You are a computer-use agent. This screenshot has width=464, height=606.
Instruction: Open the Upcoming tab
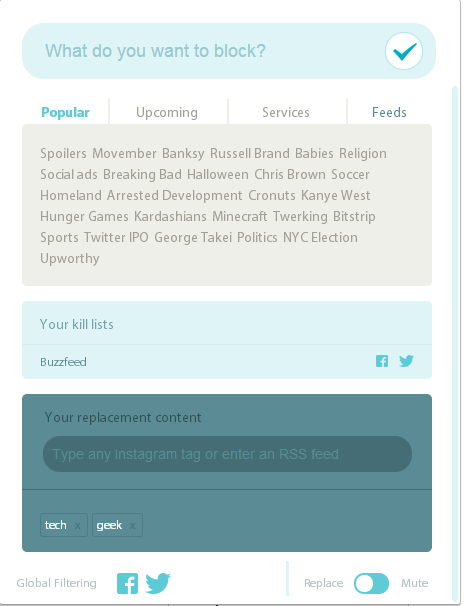pyautogui.click(x=167, y=112)
